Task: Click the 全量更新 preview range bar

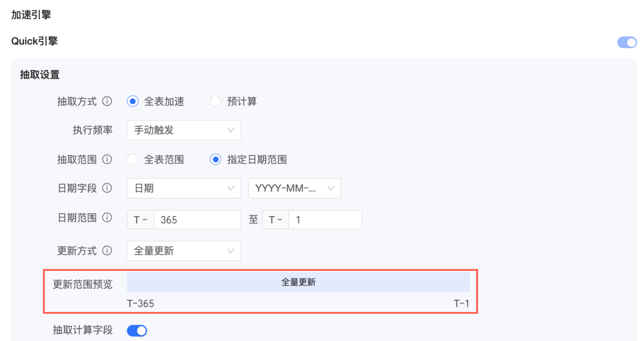Action: point(298,282)
